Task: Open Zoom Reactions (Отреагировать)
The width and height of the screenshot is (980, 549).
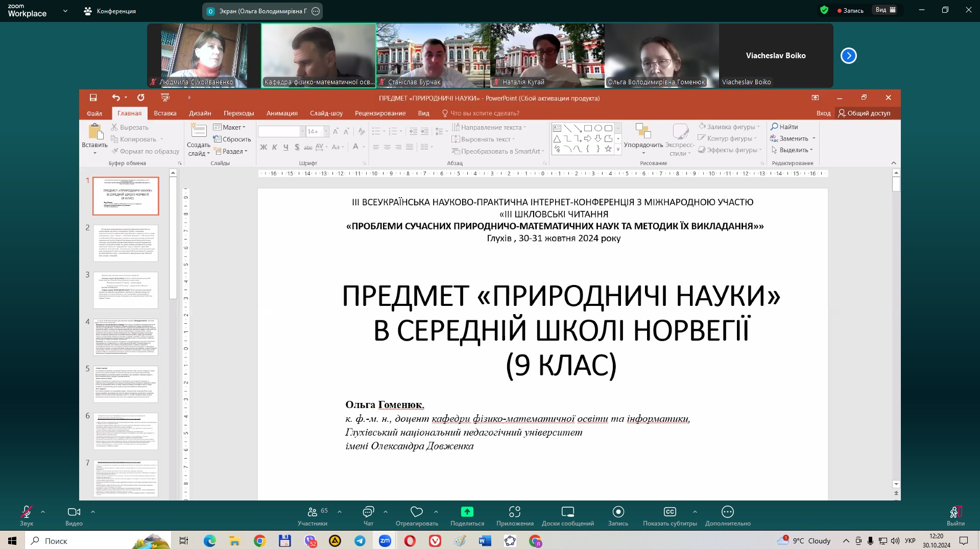Action: pyautogui.click(x=417, y=516)
